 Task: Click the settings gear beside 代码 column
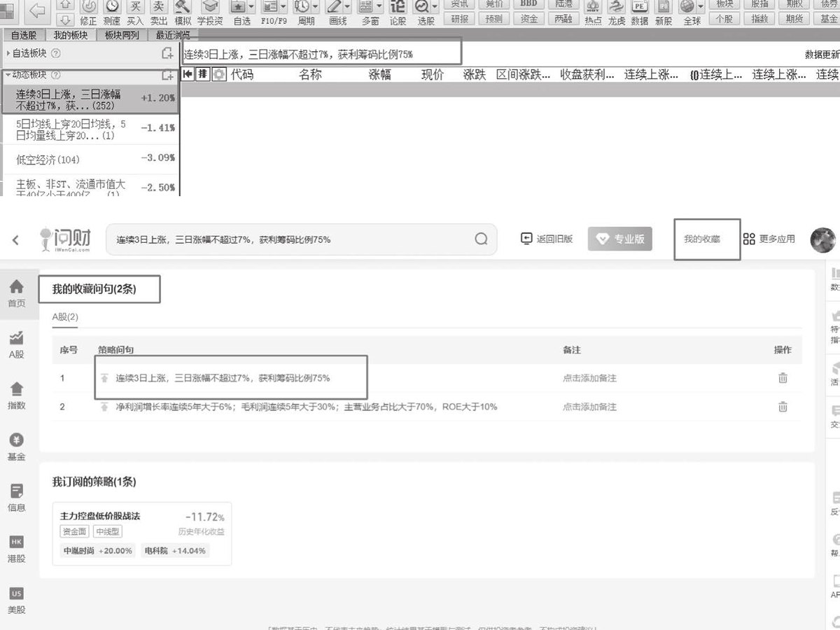coord(219,74)
